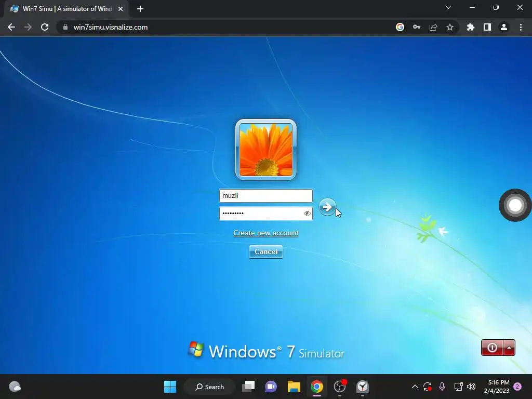Select the Win7 Simu browser tab
532x399 pixels.
(66, 9)
